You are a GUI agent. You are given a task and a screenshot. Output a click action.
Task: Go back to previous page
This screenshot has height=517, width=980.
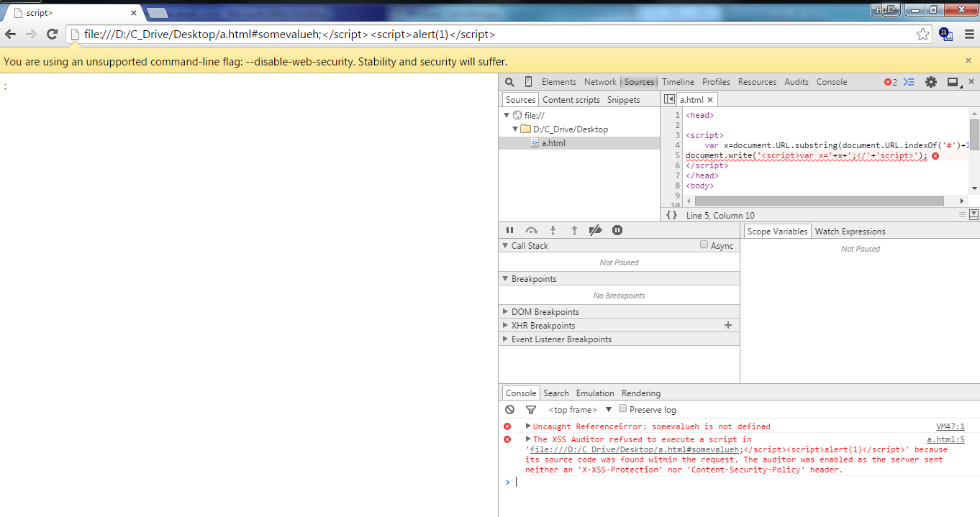[x=11, y=34]
